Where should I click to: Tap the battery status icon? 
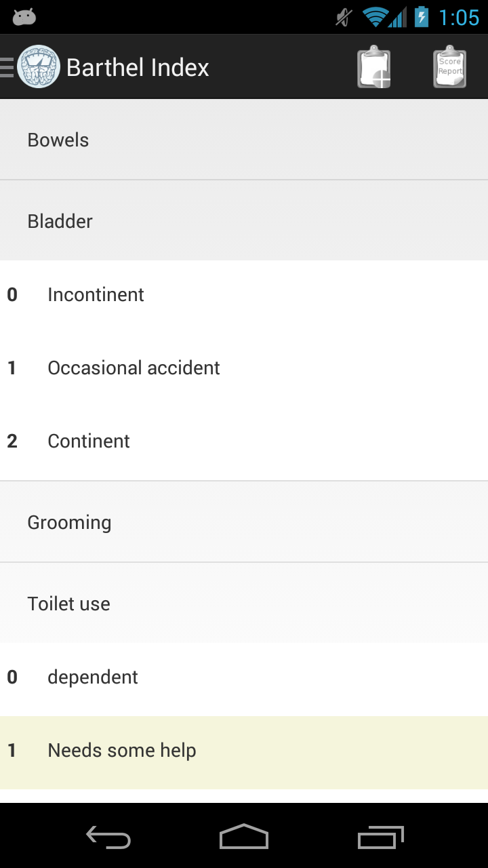click(x=422, y=17)
